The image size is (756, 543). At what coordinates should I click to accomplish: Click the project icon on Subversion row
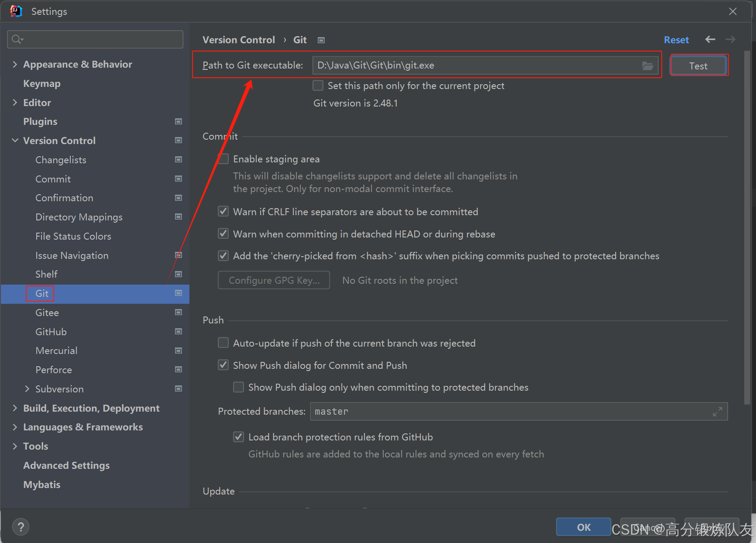179,388
